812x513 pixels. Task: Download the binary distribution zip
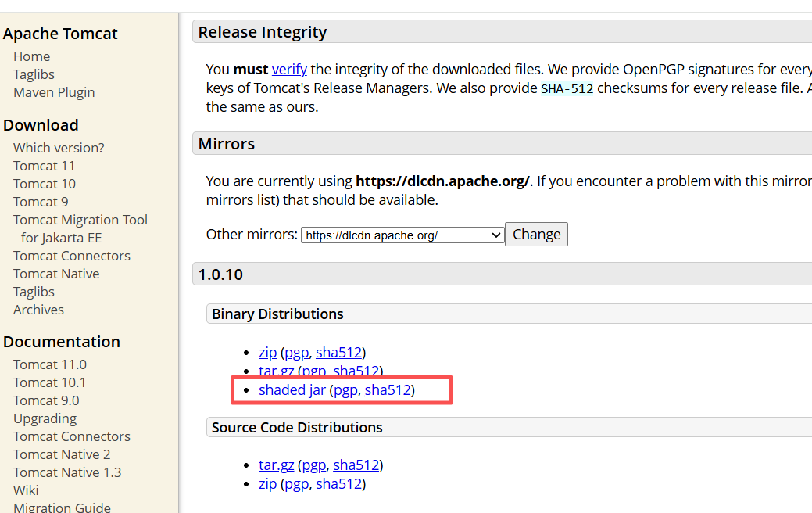(x=267, y=353)
